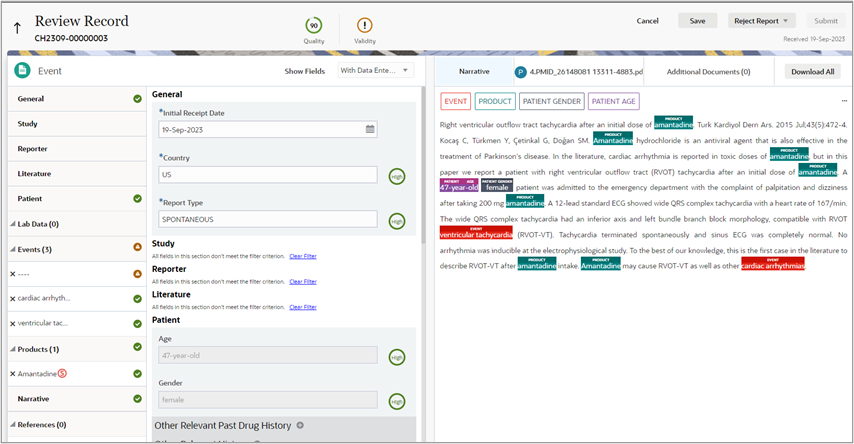Toggle the PATIENT AGE highlight filter
The width and height of the screenshot is (854, 444).
(x=613, y=101)
